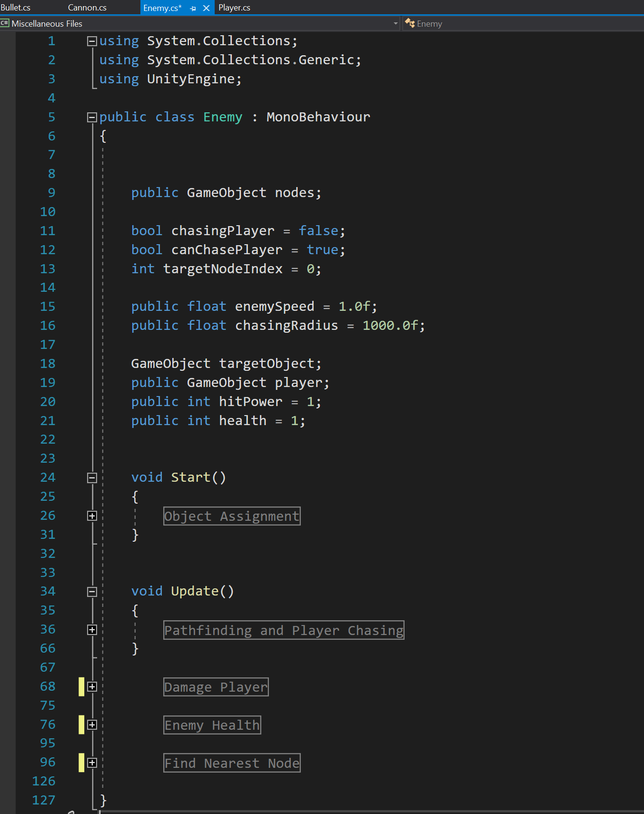
Task: Switch to the Player.cs tab
Action: coord(234,8)
